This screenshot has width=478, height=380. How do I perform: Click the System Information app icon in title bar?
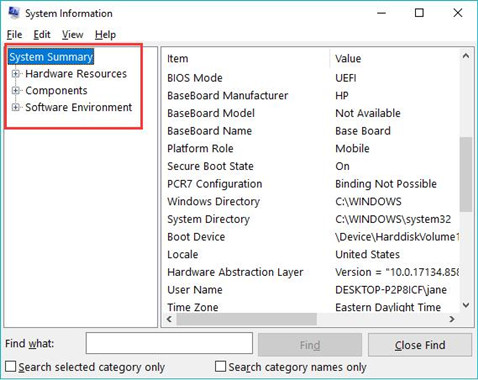[x=13, y=12]
